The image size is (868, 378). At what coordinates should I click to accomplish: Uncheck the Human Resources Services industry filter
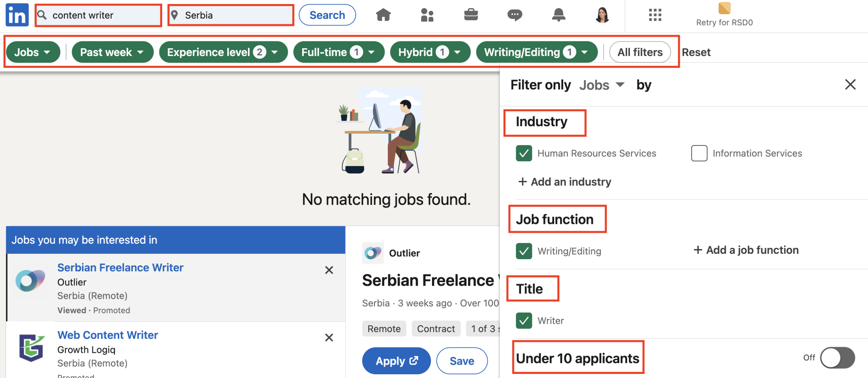click(524, 153)
